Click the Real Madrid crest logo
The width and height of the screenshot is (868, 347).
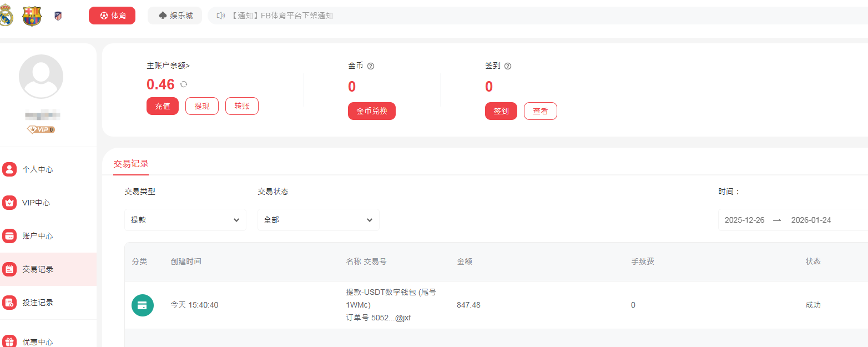click(x=6, y=15)
